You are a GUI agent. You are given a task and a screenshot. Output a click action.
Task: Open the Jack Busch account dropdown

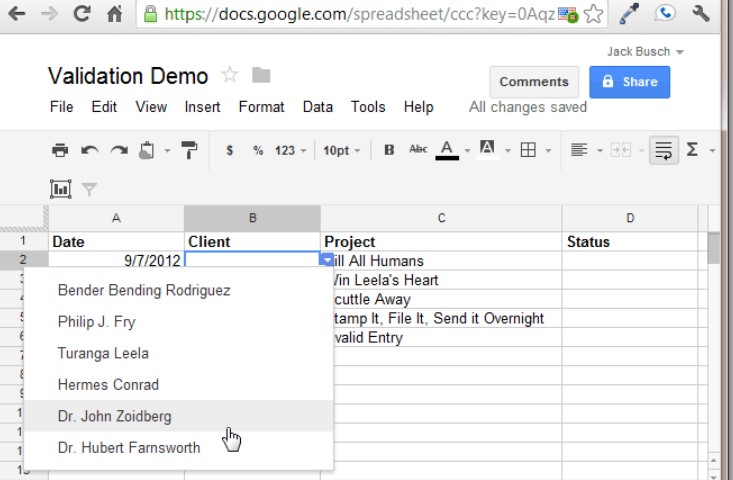point(645,51)
